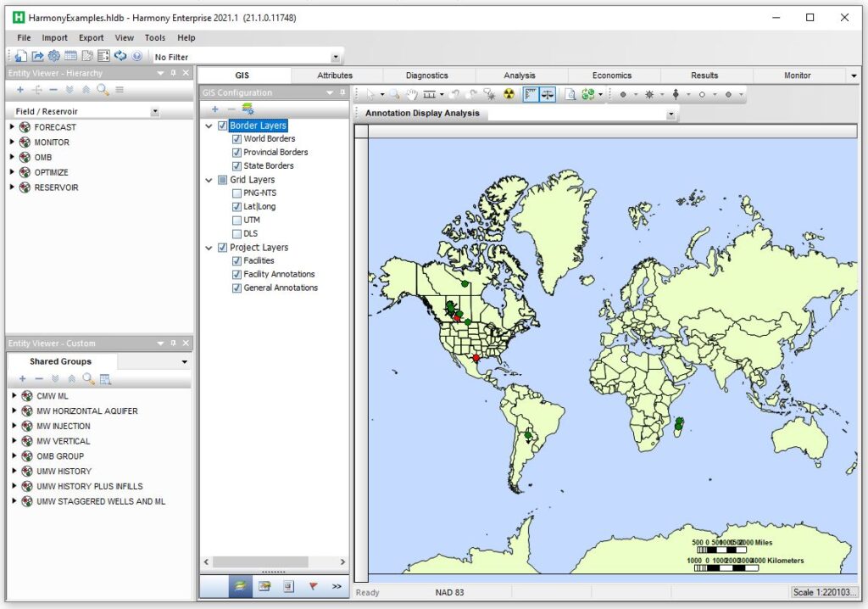This screenshot has height=609, width=868.
Task: Select the UMW HISTORY PLUS INFILLS group
Action: tap(90, 487)
